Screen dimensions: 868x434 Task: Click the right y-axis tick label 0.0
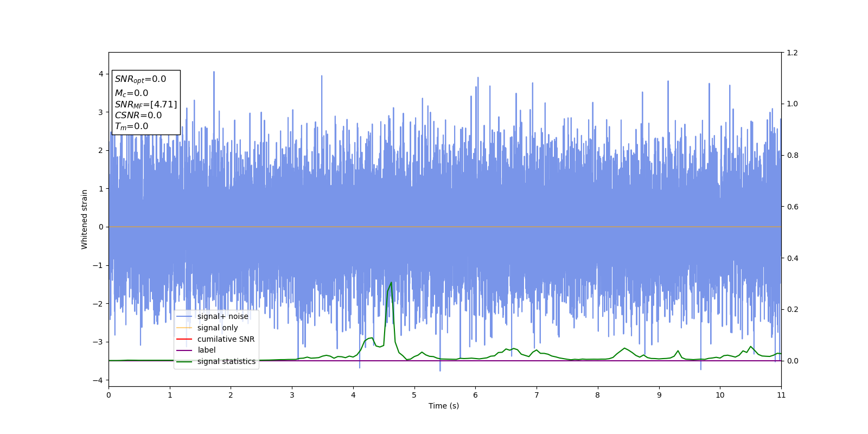click(x=793, y=361)
